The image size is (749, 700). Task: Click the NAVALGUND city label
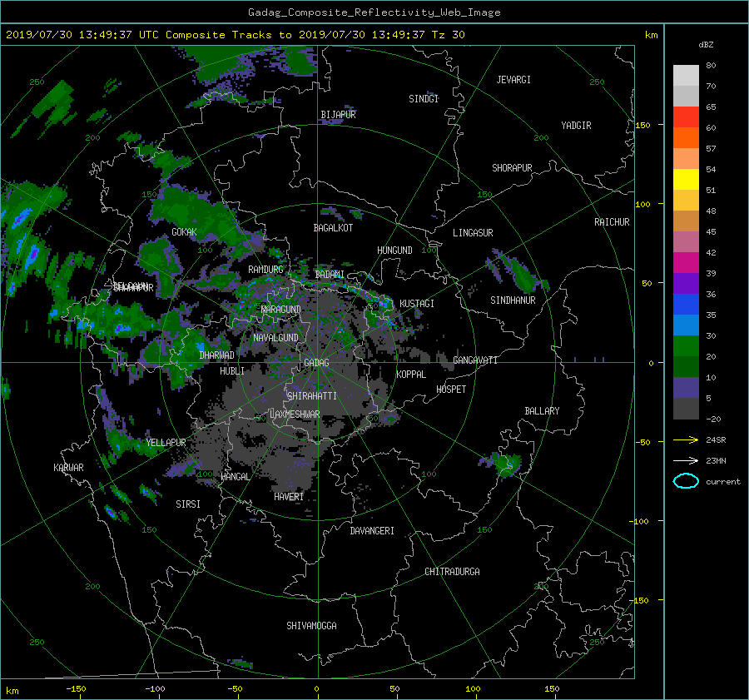pos(275,338)
